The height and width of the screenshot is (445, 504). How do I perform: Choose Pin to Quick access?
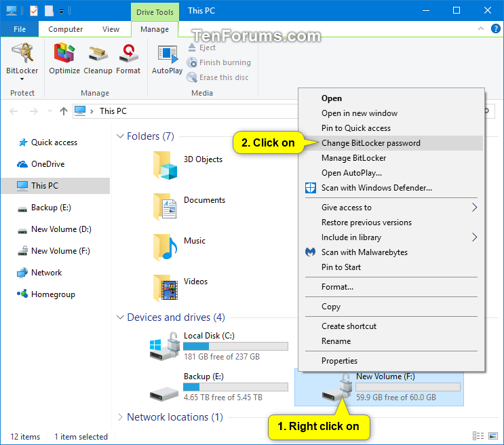(x=391, y=128)
